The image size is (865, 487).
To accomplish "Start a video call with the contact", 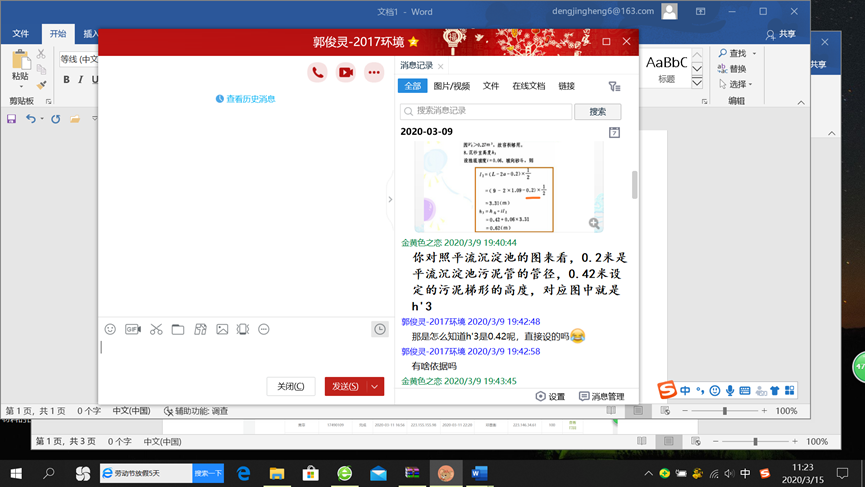I will click(345, 72).
